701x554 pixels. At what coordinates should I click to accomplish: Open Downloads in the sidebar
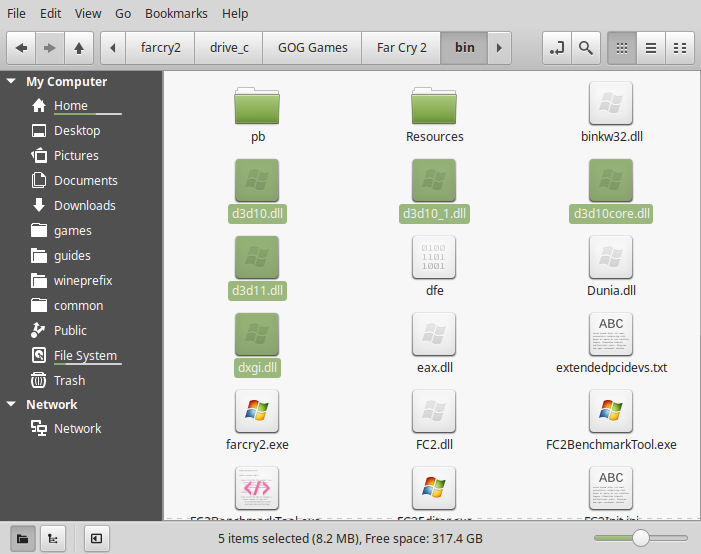click(x=84, y=206)
